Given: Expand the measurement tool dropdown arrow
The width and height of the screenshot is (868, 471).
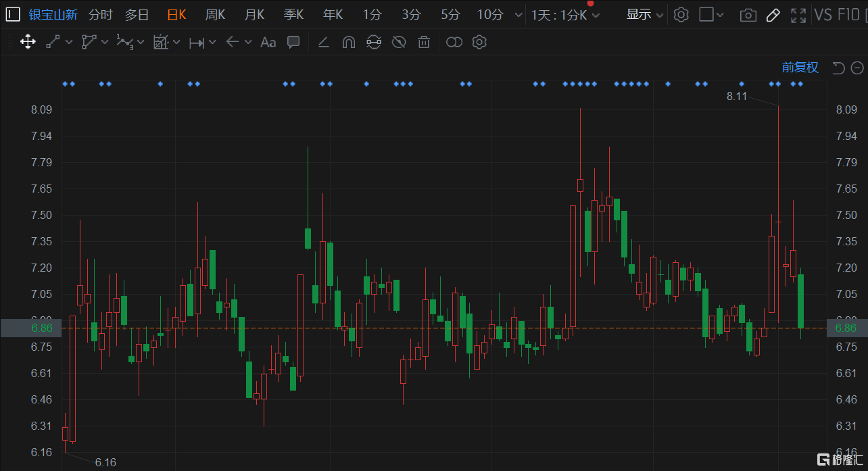Looking at the screenshot, I should point(176,43).
